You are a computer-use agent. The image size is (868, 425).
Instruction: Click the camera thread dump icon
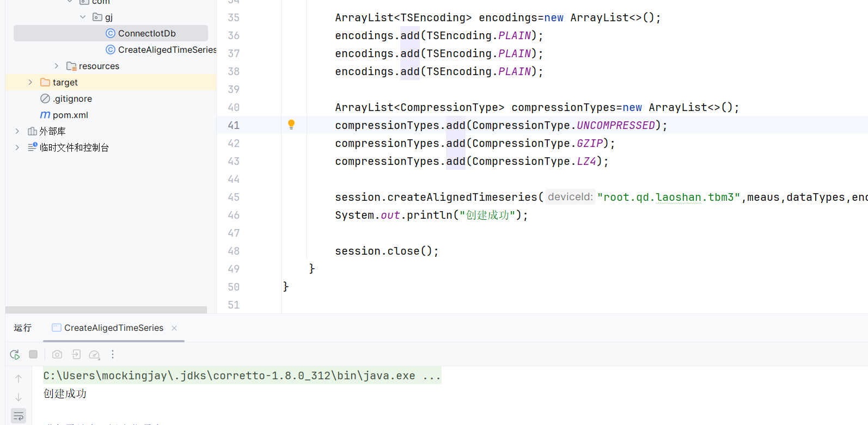pos(57,354)
